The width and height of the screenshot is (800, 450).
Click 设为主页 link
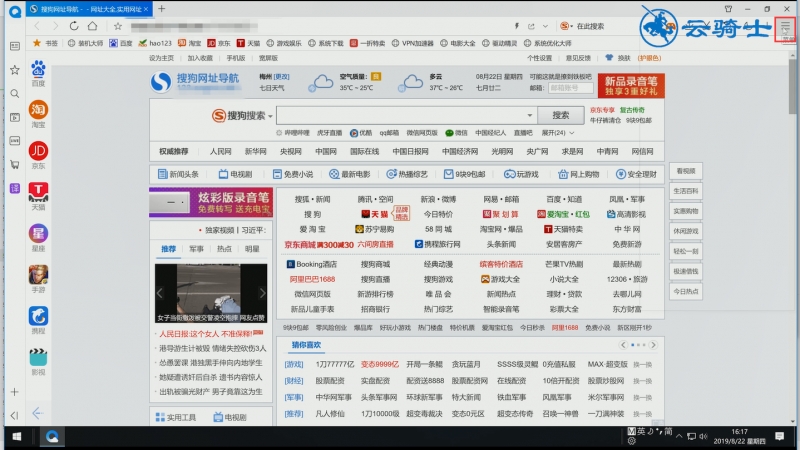(x=161, y=58)
